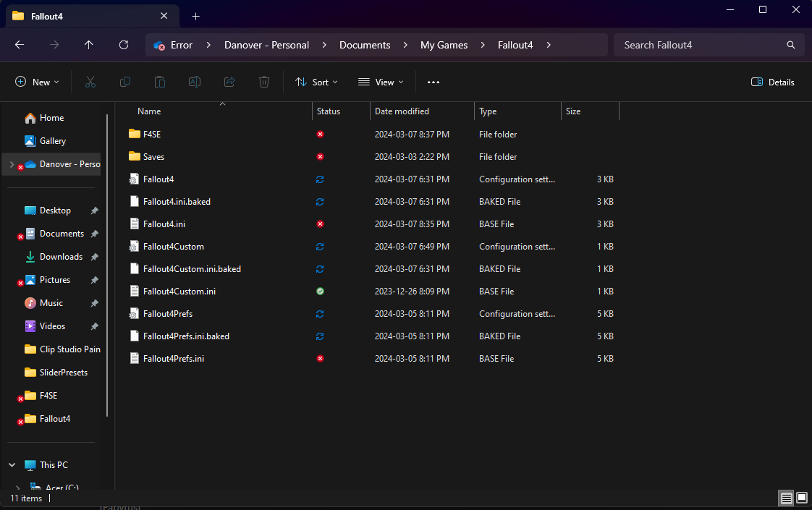Image resolution: width=812 pixels, height=510 pixels.
Task: Expand the Danover - Personal tree node
Action: [x=12, y=164]
